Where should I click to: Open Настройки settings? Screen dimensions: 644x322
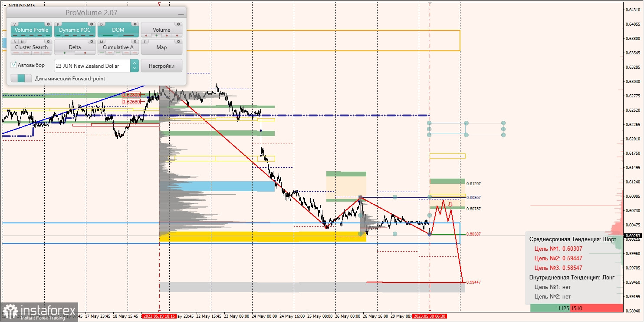click(x=161, y=66)
